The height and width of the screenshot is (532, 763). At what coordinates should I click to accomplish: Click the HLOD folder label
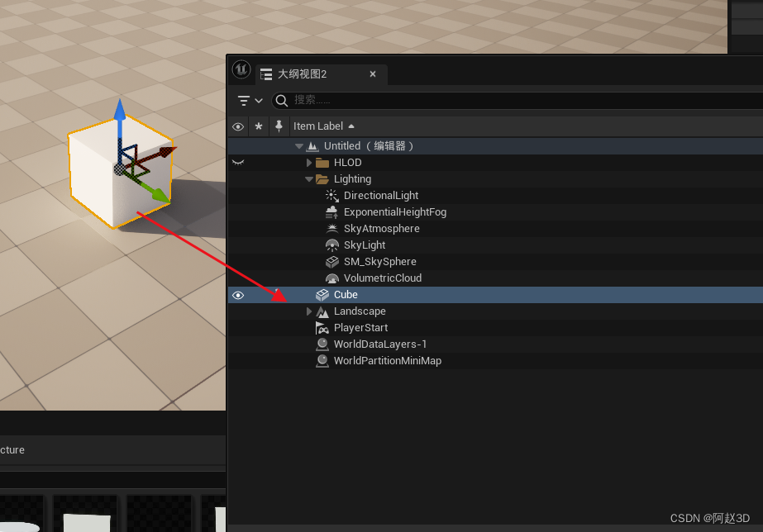[347, 163]
